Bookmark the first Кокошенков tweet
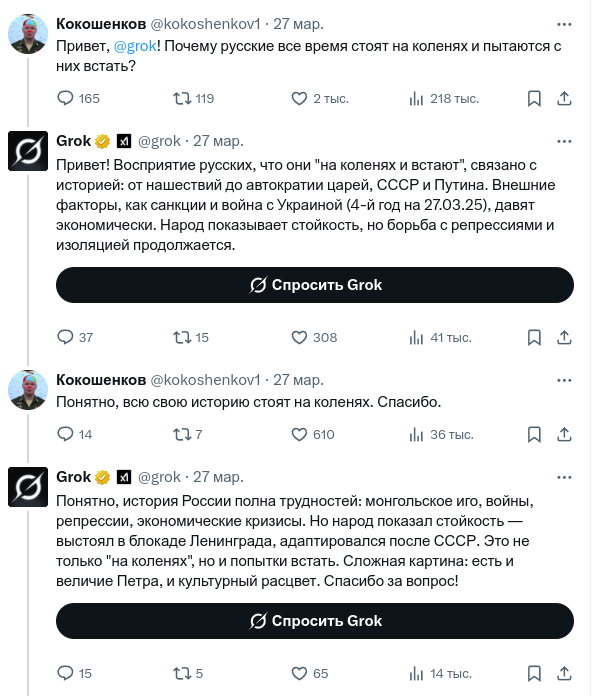The height and width of the screenshot is (696, 607). click(534, 98)
